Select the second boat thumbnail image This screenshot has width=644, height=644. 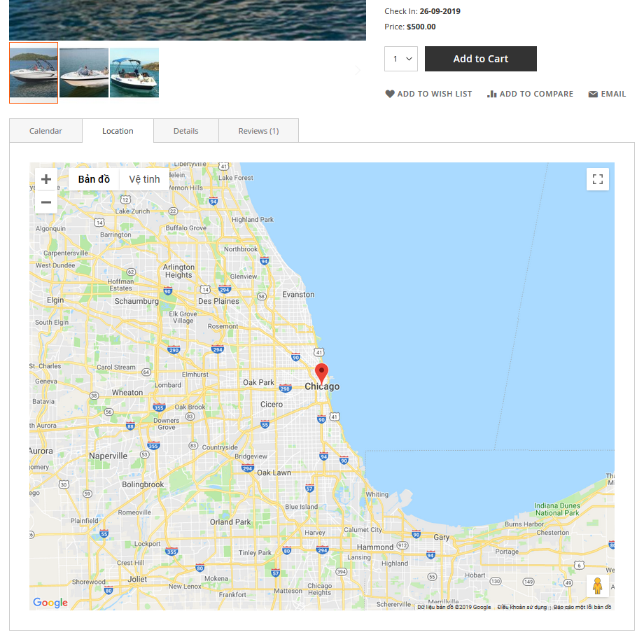[x=84, y=73]
